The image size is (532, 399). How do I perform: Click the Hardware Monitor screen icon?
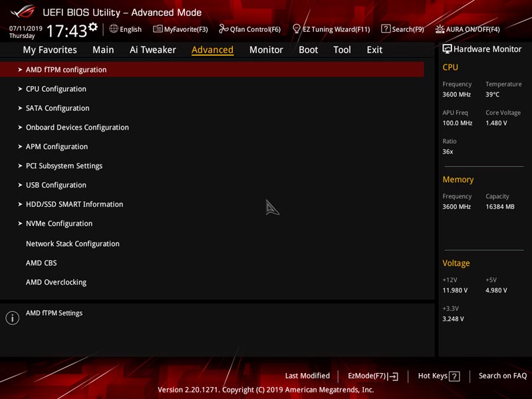pos(447,49)
